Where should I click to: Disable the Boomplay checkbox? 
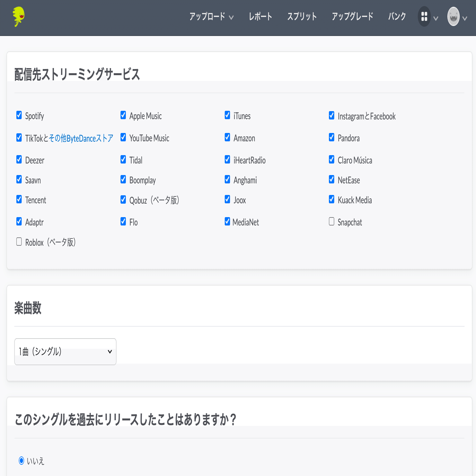coord(123,179)
